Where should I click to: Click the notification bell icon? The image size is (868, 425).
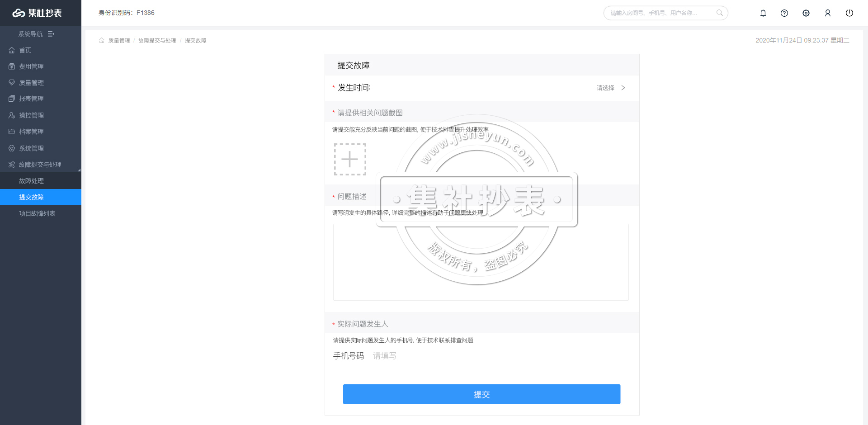763,13
